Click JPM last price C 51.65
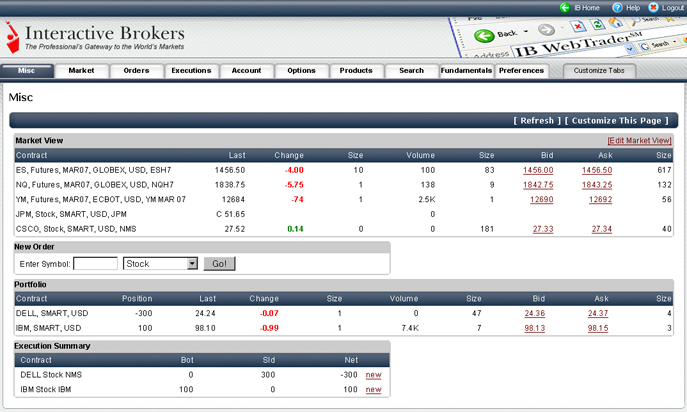This screenshot has height=412, width=687. pos(231,214)
